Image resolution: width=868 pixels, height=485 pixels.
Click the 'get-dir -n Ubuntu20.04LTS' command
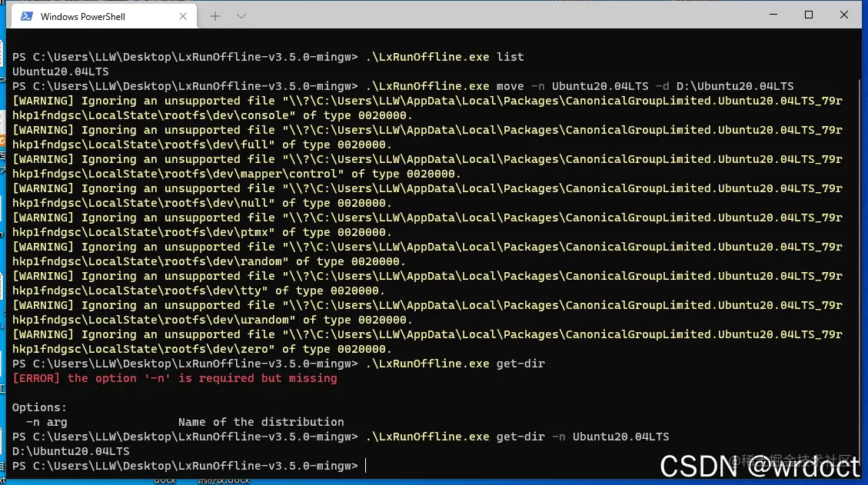[x=517, y=437]
